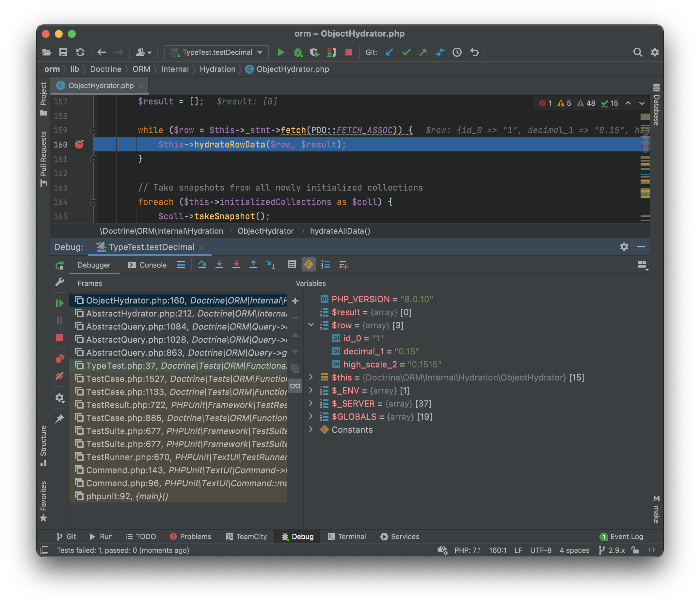This screenshot has width=700, height=605.
Task: Open the Event Log
Action: point(621,536)
